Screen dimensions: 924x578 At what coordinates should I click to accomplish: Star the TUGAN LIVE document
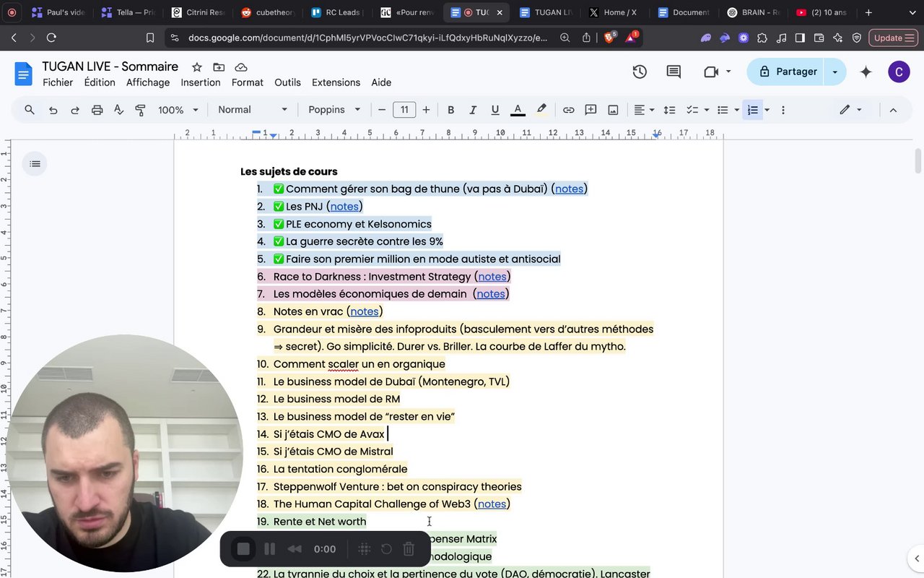197,67
